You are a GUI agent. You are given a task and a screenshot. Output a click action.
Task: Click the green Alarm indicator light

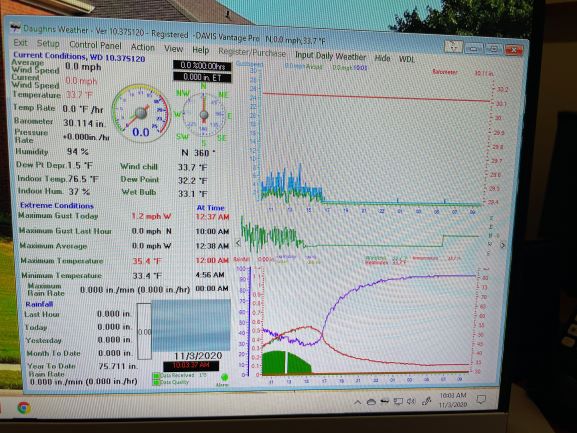(x=224, y=377)
